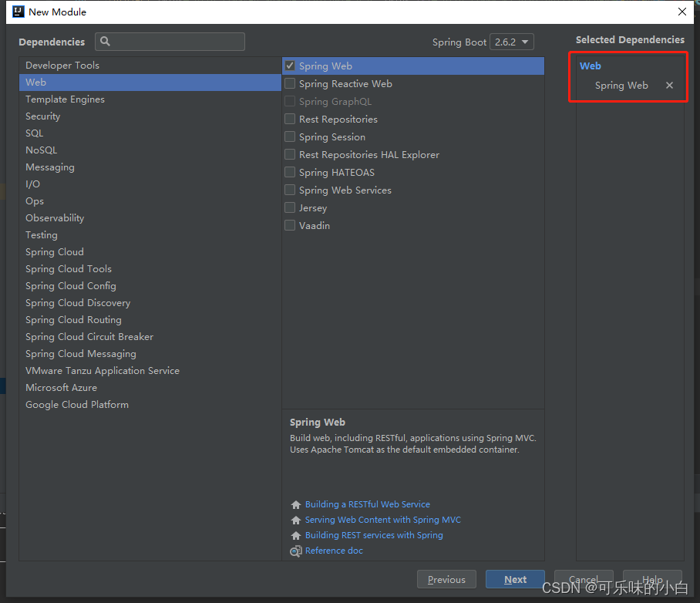Uncheck the Spring Web checkbox
The height and width of the screenshot is (603, 700).
click(x=290, y=66)
